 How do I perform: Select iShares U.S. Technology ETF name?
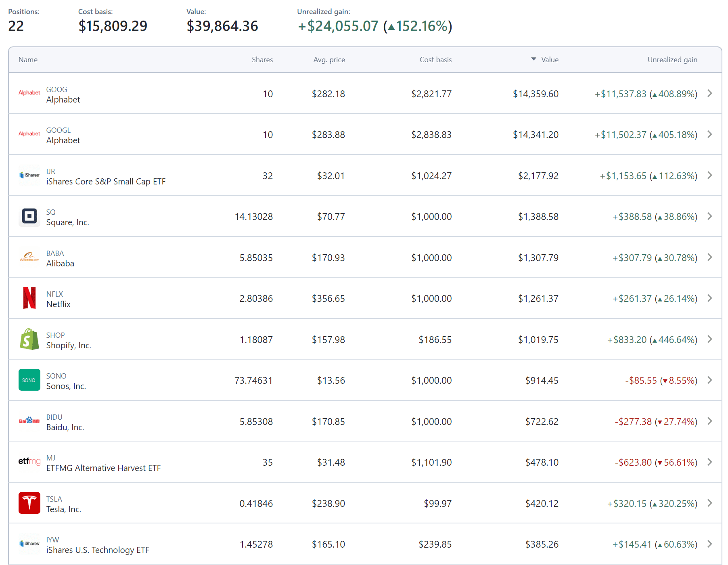pos(98,550)
